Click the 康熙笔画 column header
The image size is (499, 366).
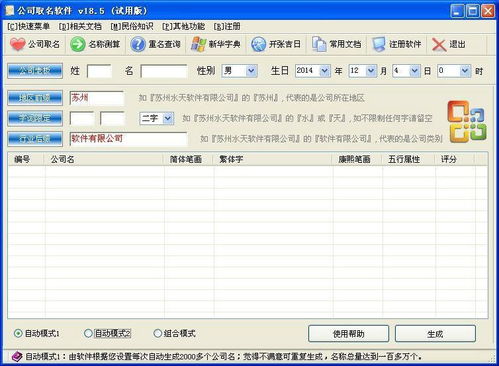point(357,159)
